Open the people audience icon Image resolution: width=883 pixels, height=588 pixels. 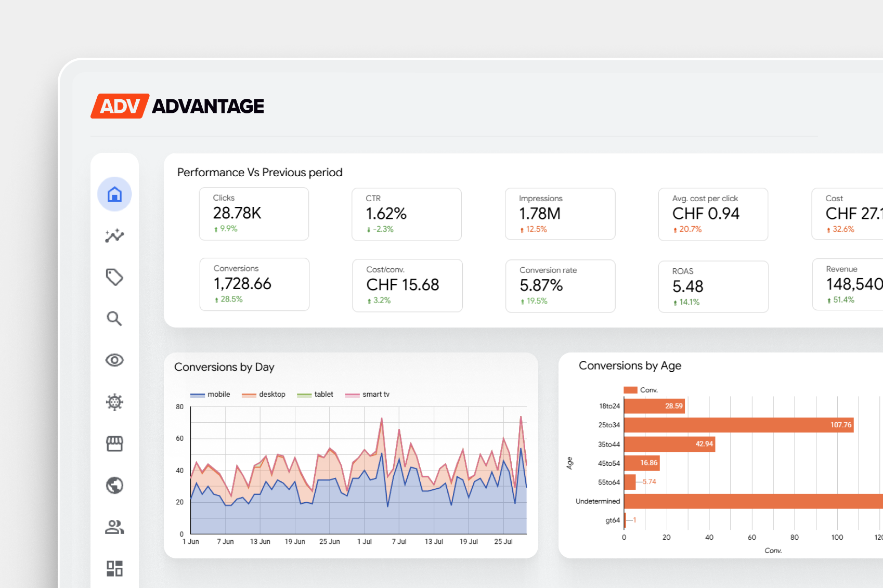tap(114, 527)
